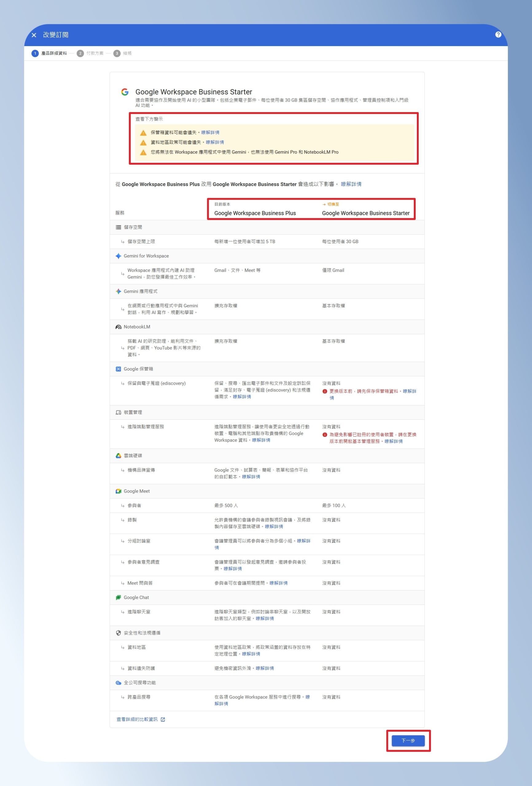
Task: Open 瞭解詳情 in 進階端點管理服務 description
Action: (261, 440)
